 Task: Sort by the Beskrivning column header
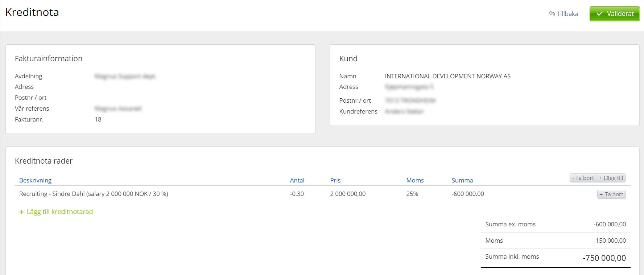pos(35,180)
